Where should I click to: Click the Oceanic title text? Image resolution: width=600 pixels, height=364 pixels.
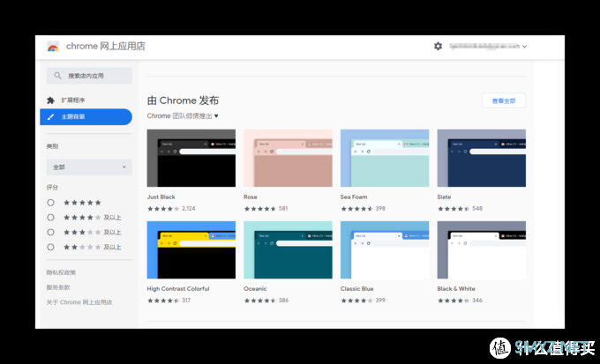tap(255, 289)
